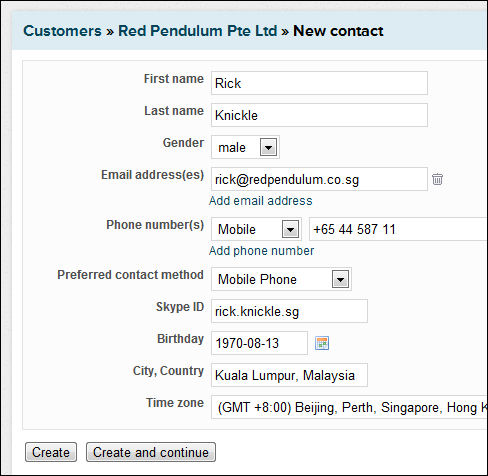Image resolution: width=488 pixels, height=476 pixels.
Task: Click the Add phone number link
Action: [x=261, y=251]
